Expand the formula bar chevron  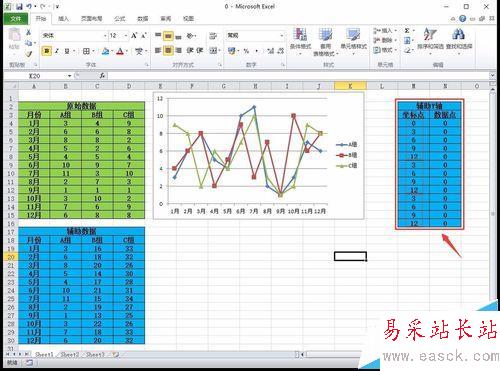point(492,76)
